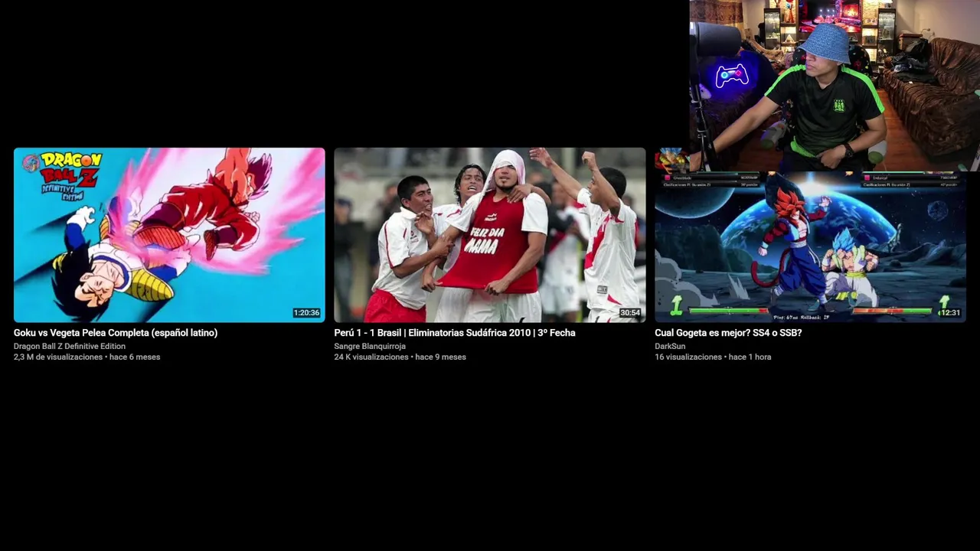Open channel DarkSun

670,346
